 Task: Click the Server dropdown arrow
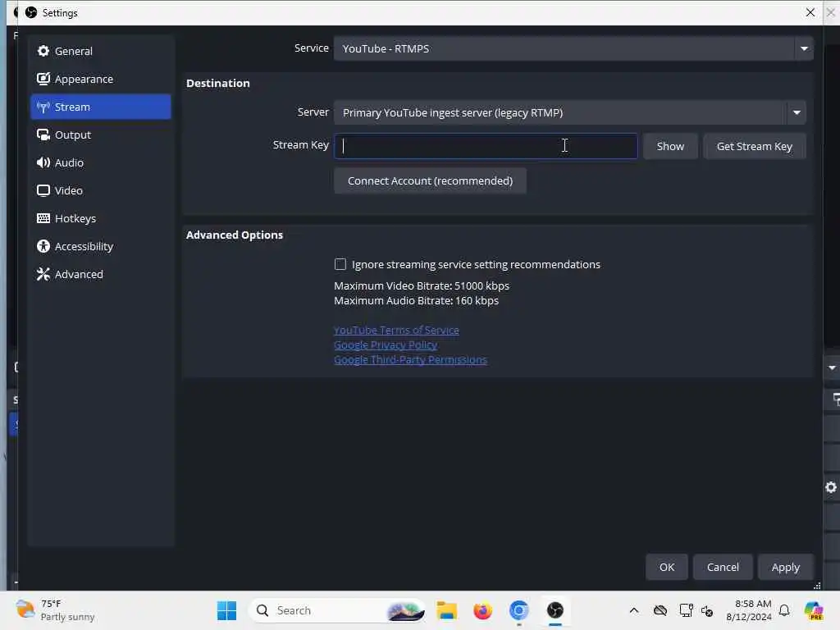tap(797, 112)
